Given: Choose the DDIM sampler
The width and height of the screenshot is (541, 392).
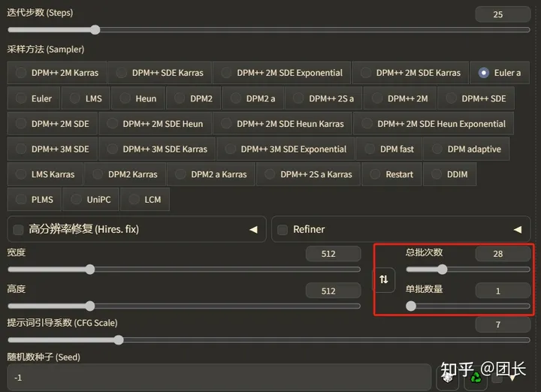Looking at the screenshot, I should pyautogui.click(x=450, y=174).
